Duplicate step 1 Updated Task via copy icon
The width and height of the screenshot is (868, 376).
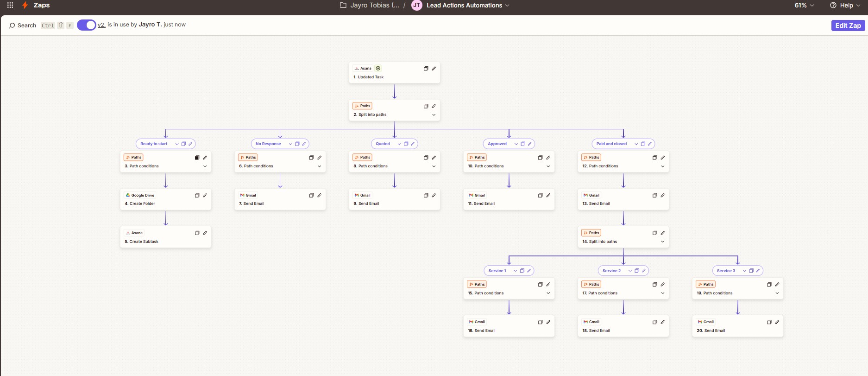pos(426,69)
